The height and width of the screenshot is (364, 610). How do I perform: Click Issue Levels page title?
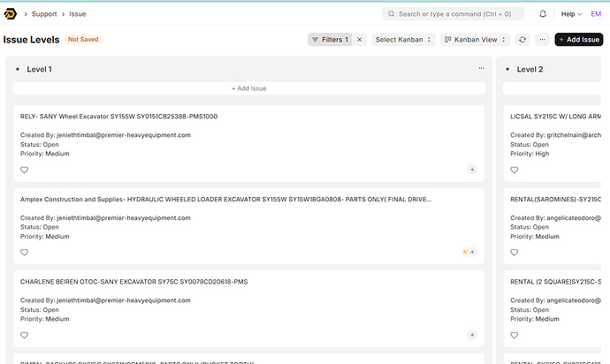tap(32, 40)
